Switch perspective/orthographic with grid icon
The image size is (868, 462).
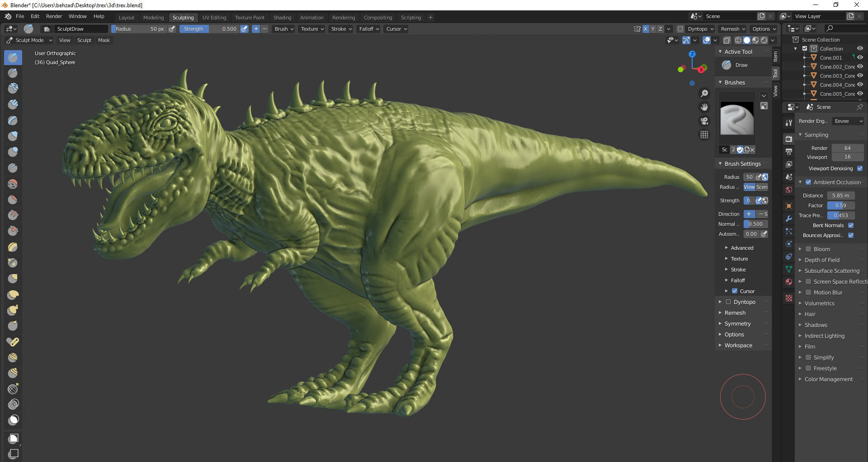tap(704, 135)
